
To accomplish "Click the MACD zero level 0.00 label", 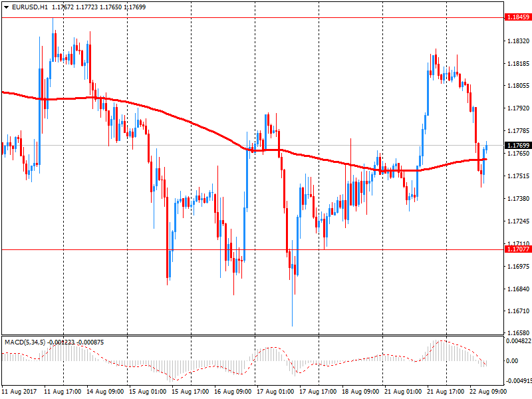I will click(512, 360).
